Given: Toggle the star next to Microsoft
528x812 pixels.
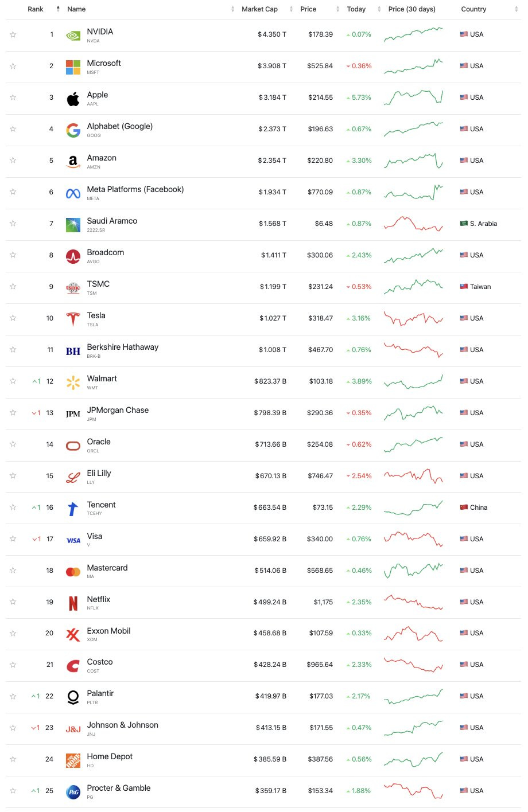Looking at the screenshot, I should 13,66.
